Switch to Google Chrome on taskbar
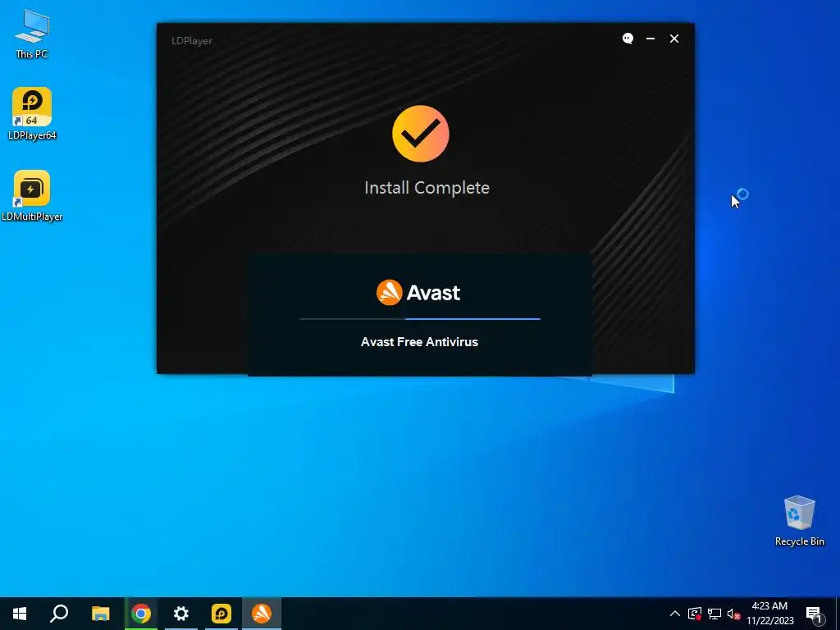Image resolution: width=840 pixels, height=630 pixels. click(x=141, y=614)
